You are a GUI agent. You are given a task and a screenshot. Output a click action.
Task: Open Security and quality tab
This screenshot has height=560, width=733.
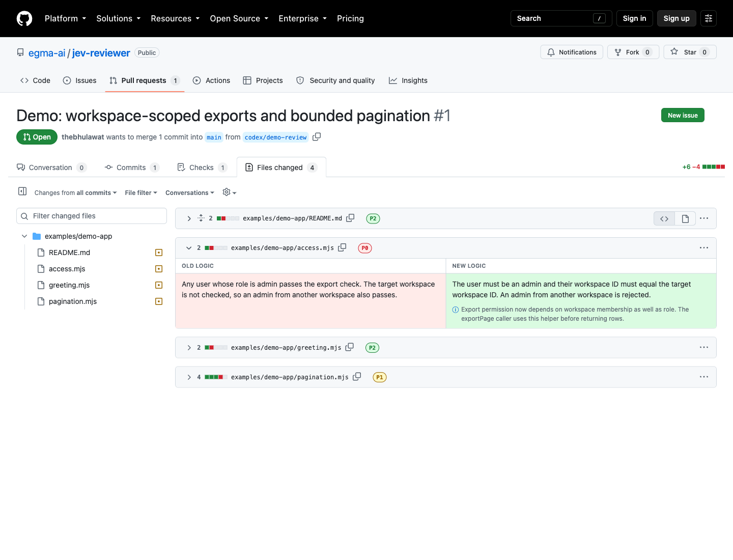[335, 80]
